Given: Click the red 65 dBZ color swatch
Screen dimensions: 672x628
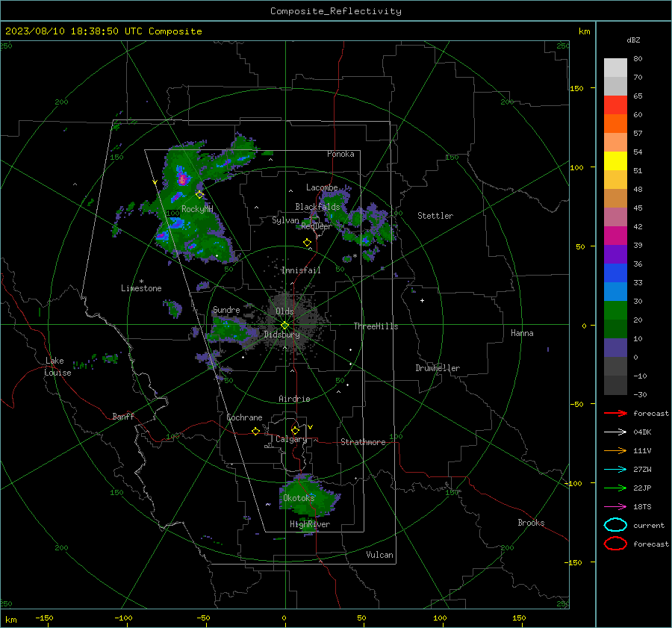Looking at the screenshot, I should tap(615, 105).
